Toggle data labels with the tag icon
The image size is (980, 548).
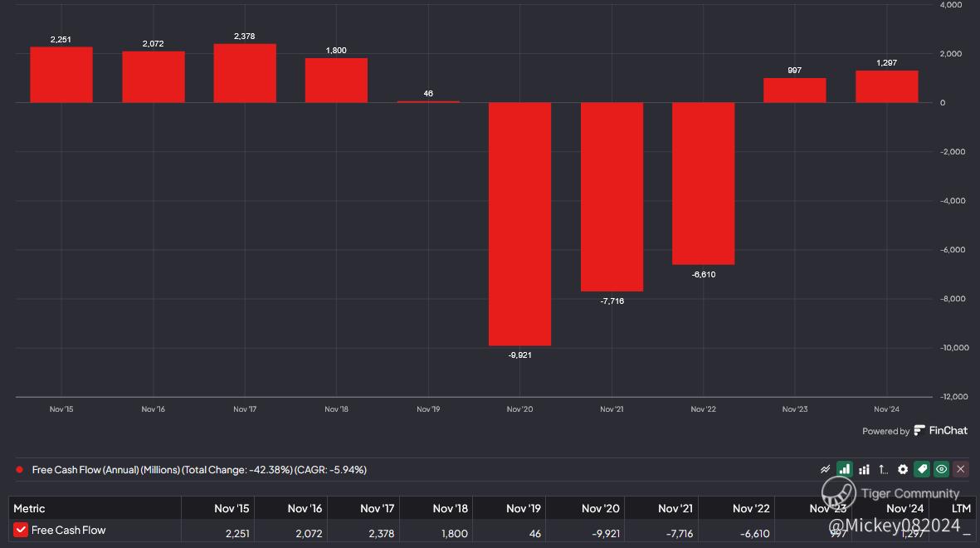(922, 469)
